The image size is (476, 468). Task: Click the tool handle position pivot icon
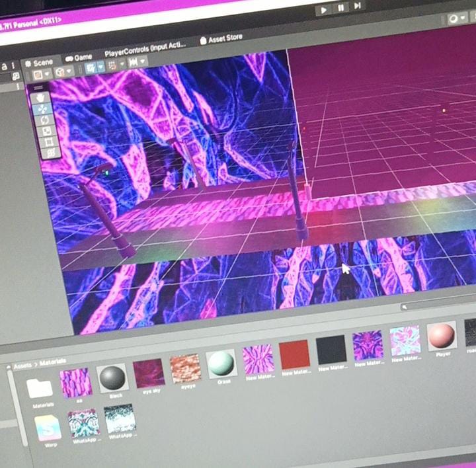38,74
